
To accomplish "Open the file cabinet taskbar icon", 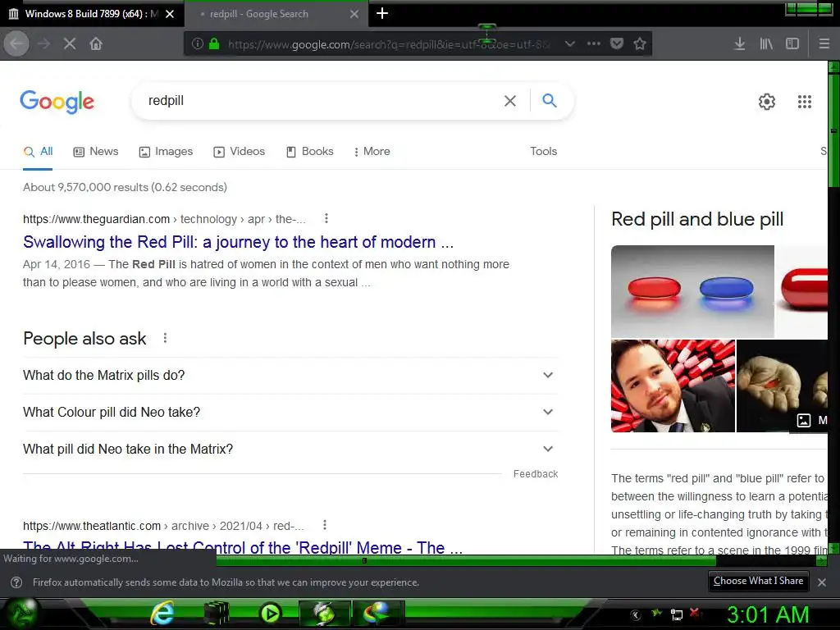I will [217, 613].
